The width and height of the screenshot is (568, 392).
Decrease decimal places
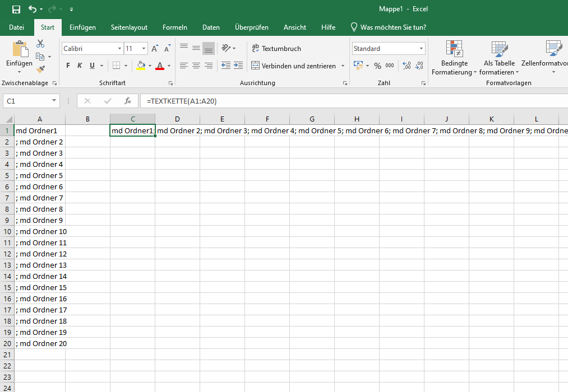419,66
